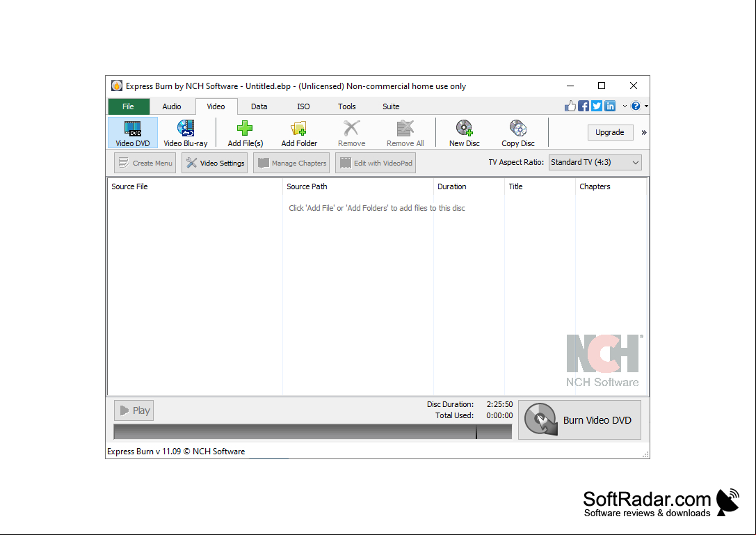Click the Burn Video DVD button
The image size is (756, 535).
coord(579,420)
